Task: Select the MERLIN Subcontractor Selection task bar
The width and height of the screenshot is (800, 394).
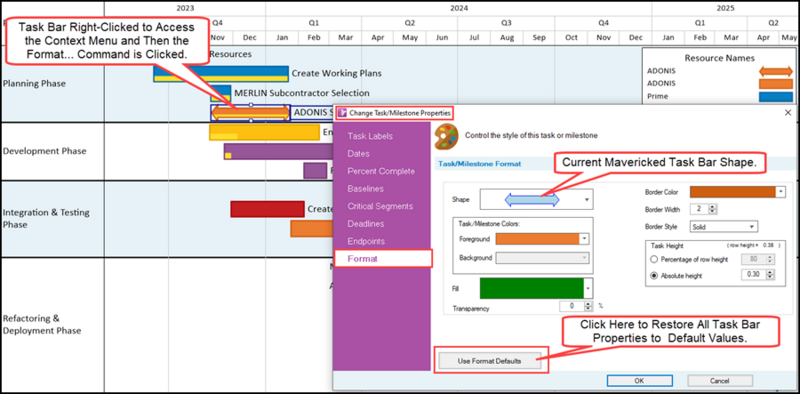Action: pos(220,93)
